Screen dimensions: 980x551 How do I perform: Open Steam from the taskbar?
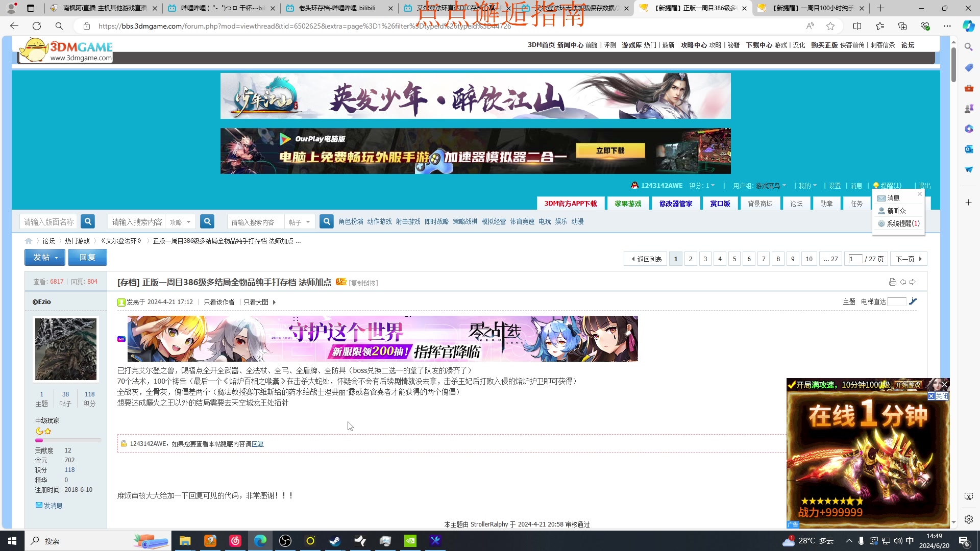tap(335, 541)
